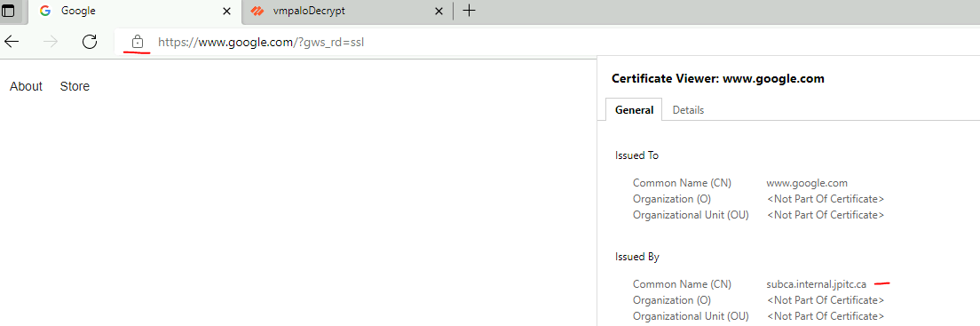Click Issued By Organizational Unit (OU) label

pos(691,316)
